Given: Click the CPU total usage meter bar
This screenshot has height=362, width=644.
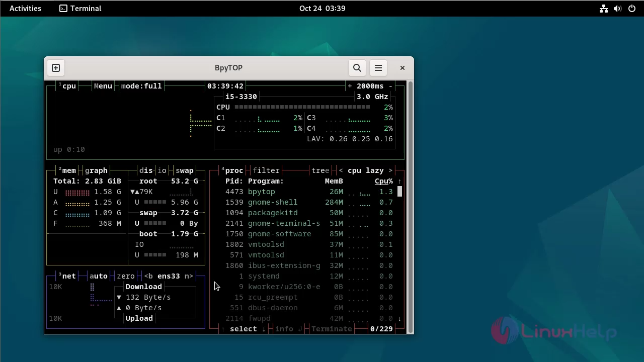Looking at the screenshot, I should [302, 107].
